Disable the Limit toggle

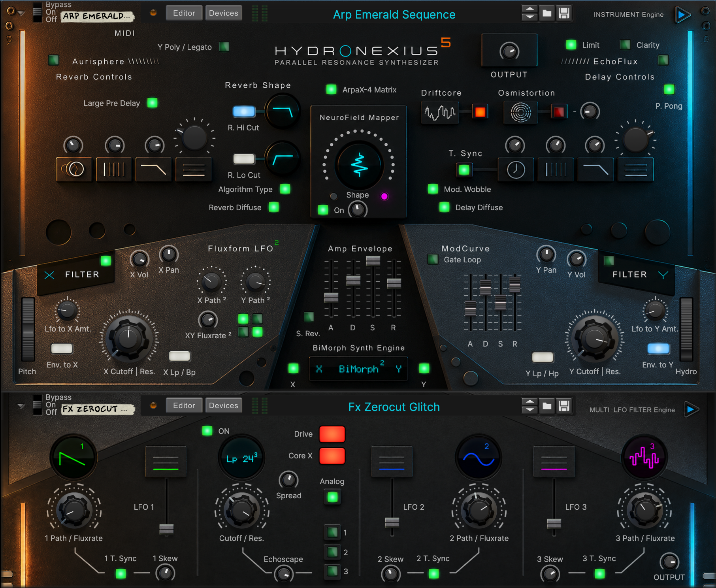(571, 45)
